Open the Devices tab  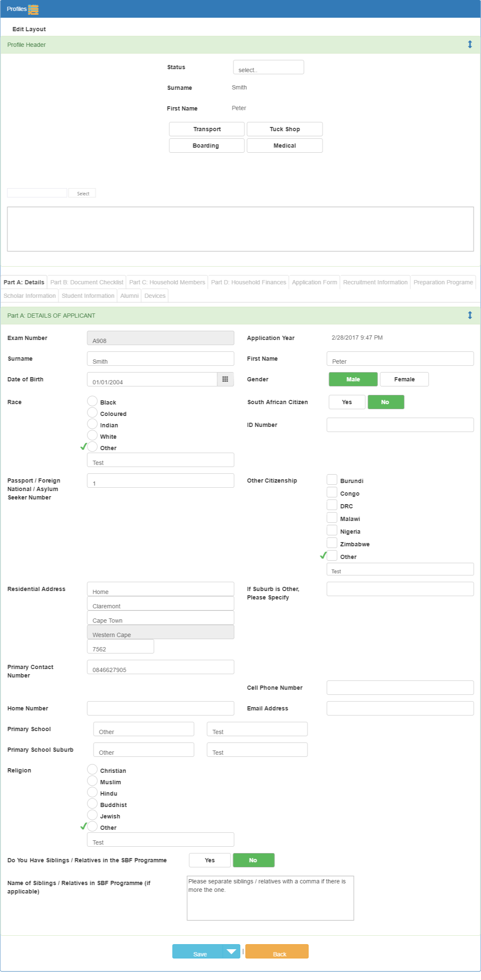tap(155, 296)
